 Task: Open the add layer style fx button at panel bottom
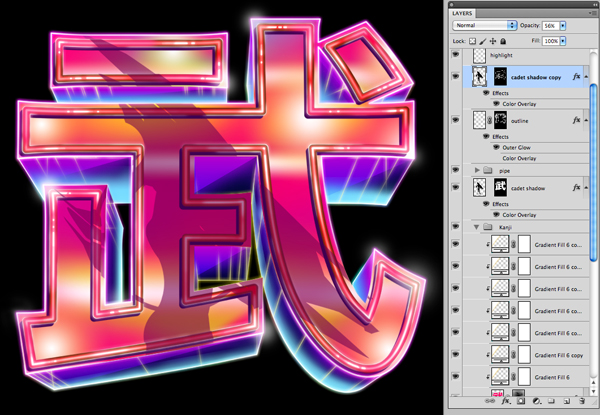505,401
